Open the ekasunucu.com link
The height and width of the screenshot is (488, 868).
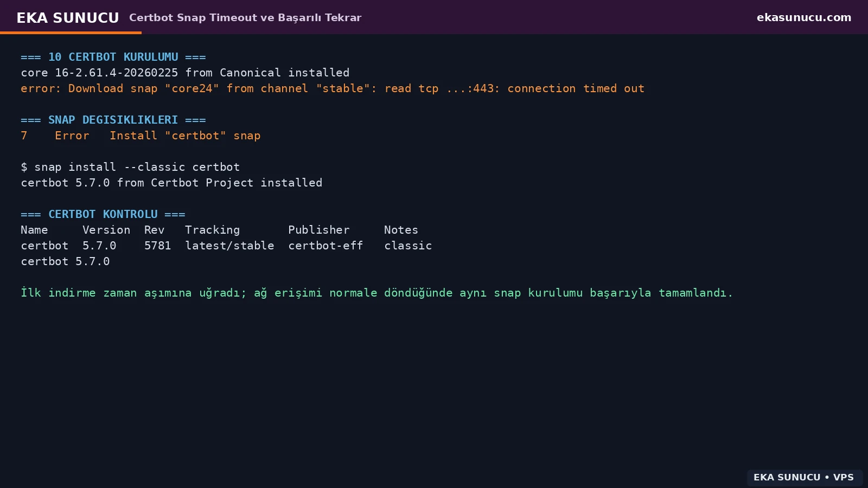[804, 17]
